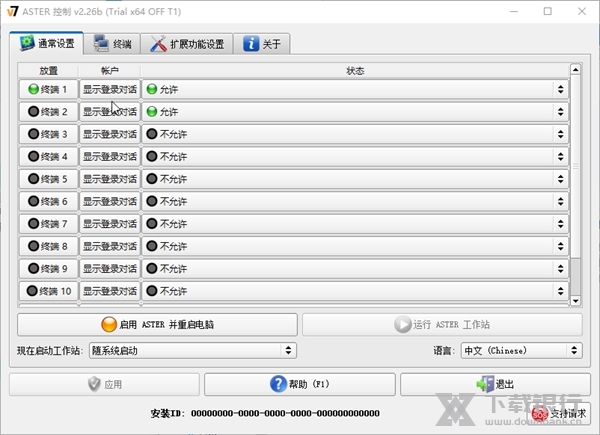Minimize the ASTER window
600x435 pixels.
click(x=514, y=11)
